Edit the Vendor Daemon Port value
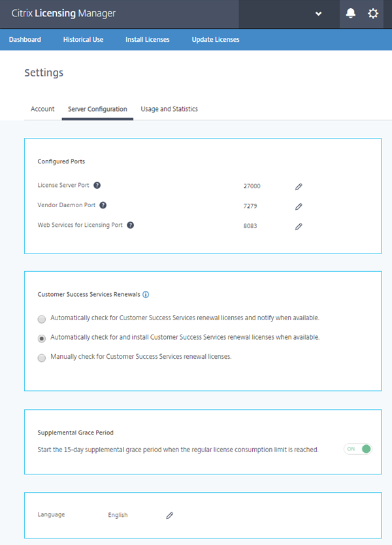 pyautogui.click(x=299, y=206)
